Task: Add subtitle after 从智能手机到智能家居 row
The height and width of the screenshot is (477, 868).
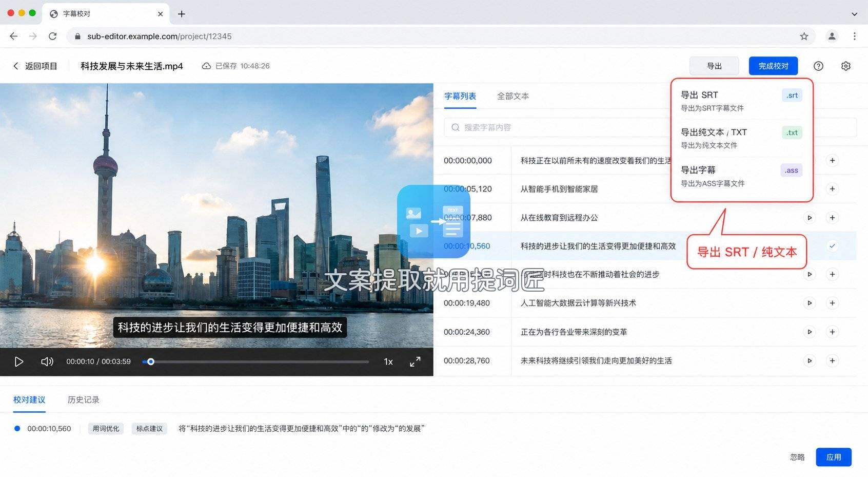Action: (x=832, y=189)
